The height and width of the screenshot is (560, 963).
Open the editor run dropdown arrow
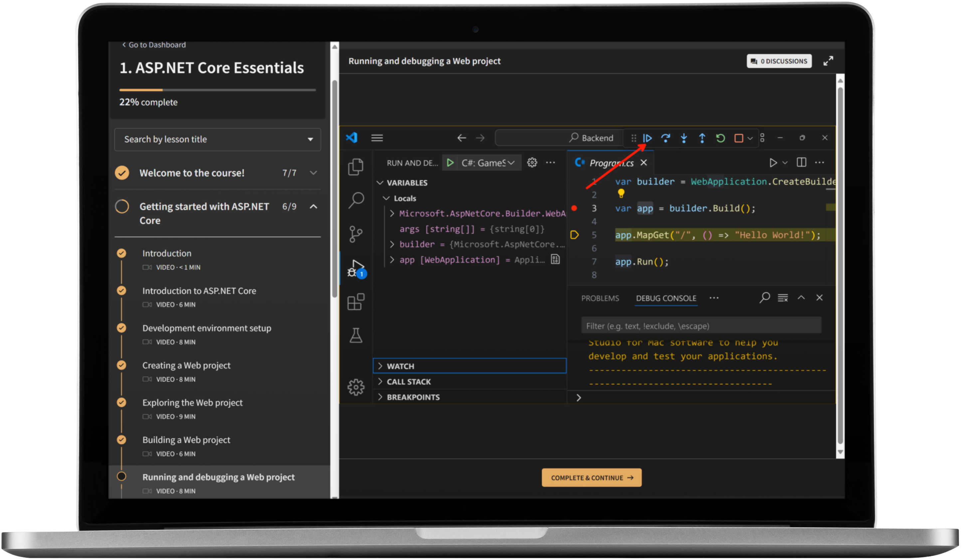pyautogui.click(x=785, y=163)
